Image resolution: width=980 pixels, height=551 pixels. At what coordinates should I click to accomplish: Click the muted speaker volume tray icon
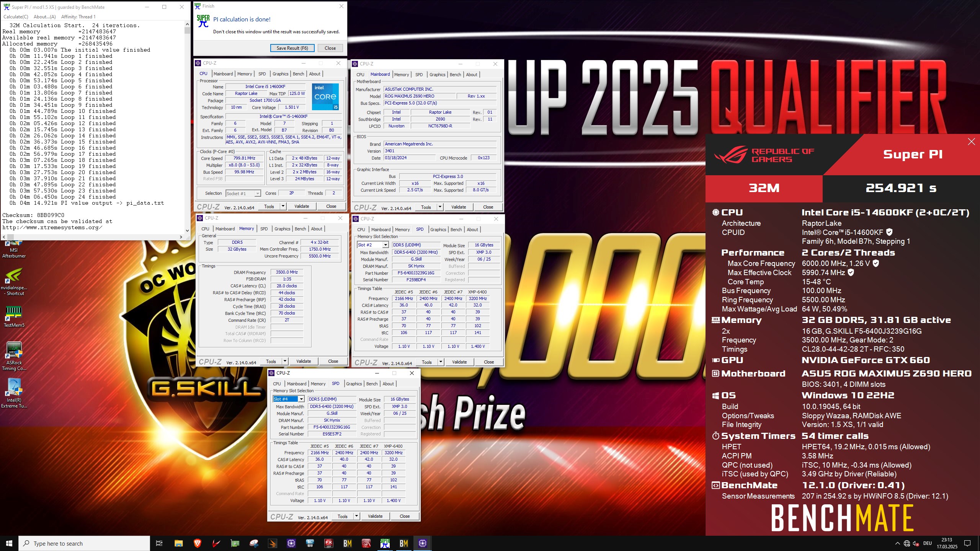(916, 543)
